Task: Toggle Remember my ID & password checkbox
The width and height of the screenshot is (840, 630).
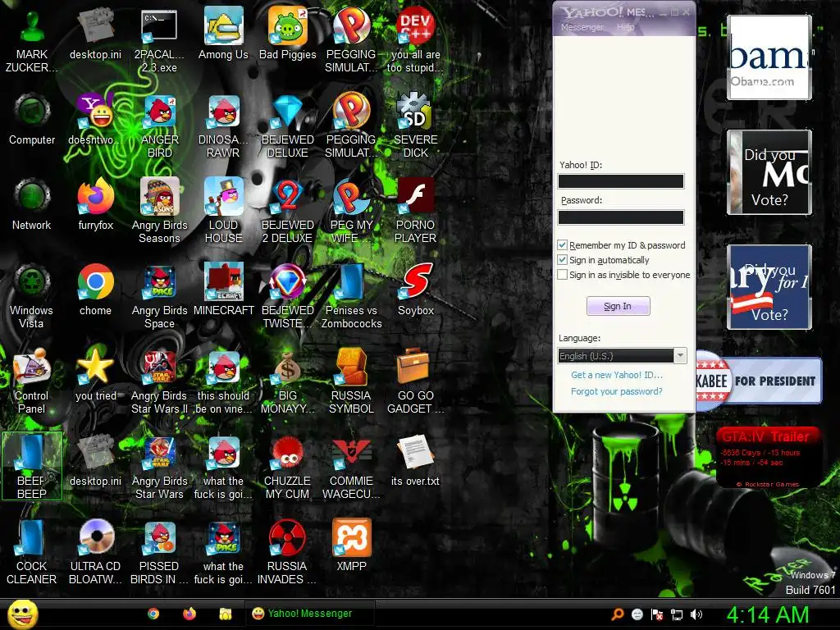Action: point(562,244)
